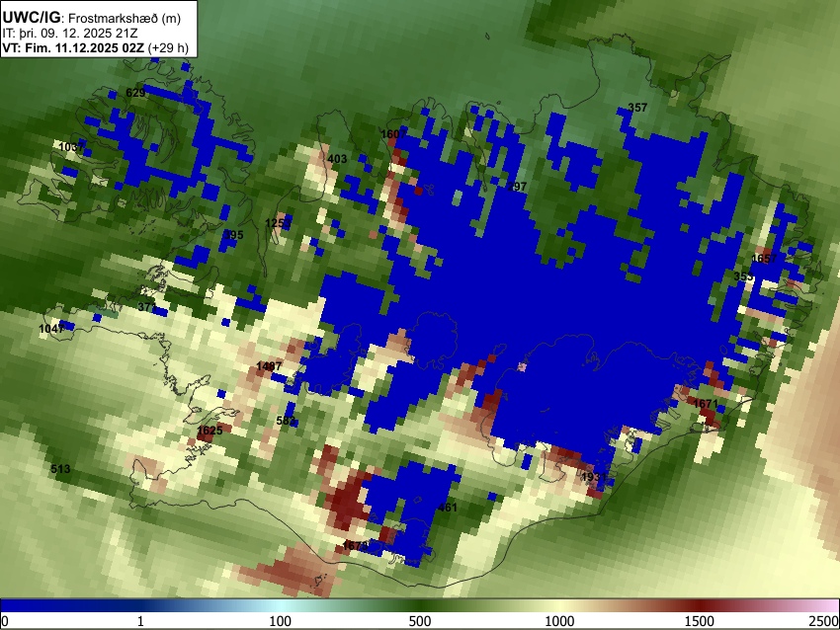
Task: Click the 1671 value in the southeast
Action: (706, 404)
